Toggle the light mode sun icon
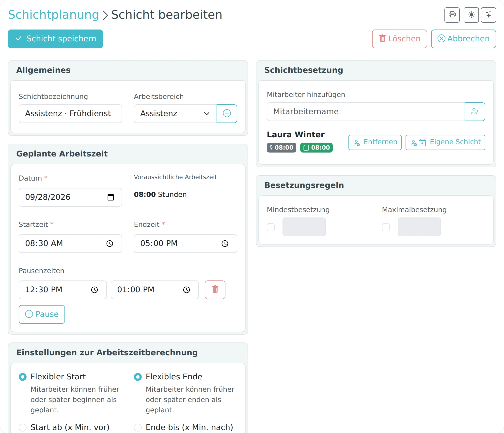 [x=471, y=15]
